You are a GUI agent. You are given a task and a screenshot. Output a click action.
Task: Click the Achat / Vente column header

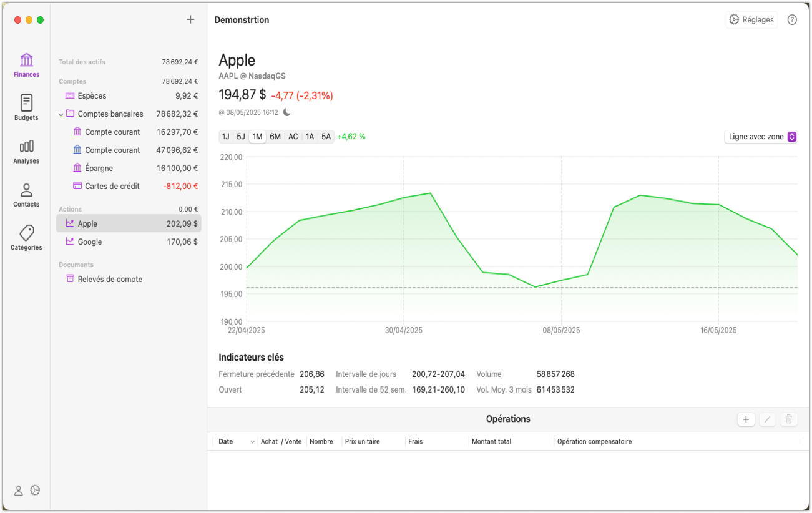click(281, 442)
